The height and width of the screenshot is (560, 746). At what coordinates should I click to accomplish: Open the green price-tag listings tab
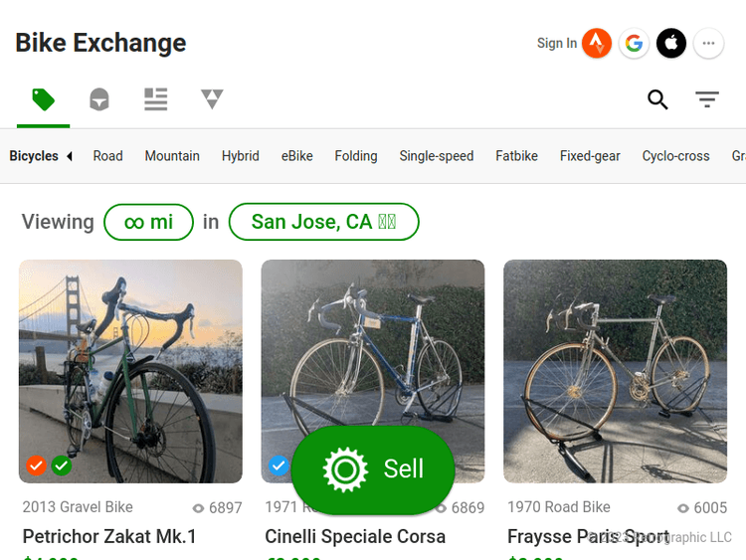[x=43, y=99]
